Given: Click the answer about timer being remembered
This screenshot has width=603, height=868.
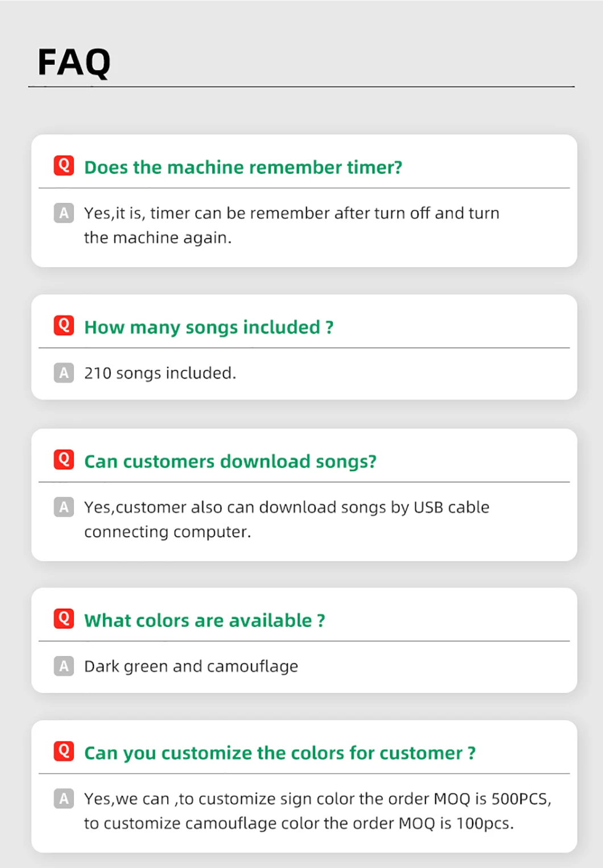Looking at the screenshot, I should (x=291, y=225).
